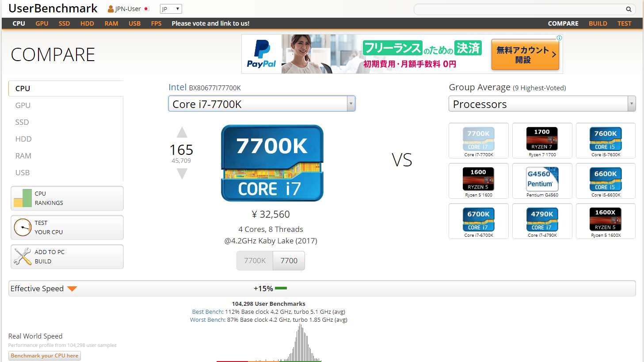This screenshot has height=362, width=644.
Task: Select the GPU tab in left sidebar
Action: [x=66, y=105]
